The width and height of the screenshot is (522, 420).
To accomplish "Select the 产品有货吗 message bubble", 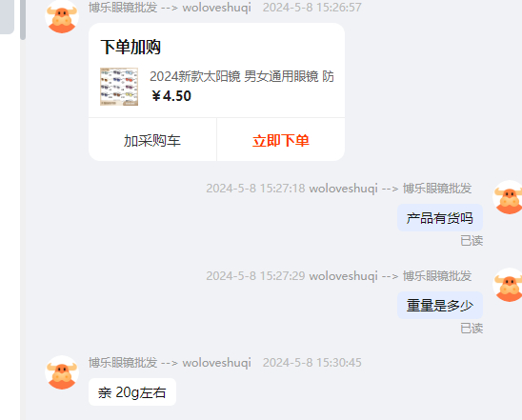I will (440, 218).
